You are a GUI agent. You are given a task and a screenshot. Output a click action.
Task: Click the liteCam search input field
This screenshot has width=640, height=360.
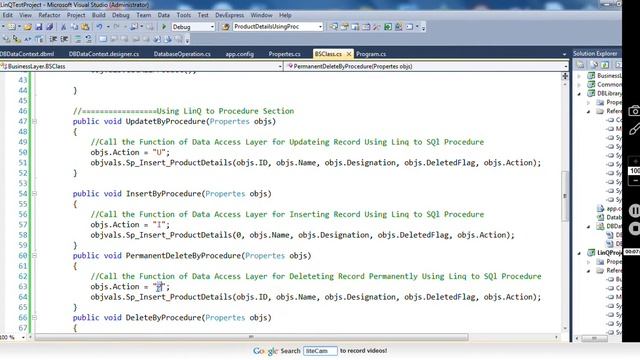point(320,351)
